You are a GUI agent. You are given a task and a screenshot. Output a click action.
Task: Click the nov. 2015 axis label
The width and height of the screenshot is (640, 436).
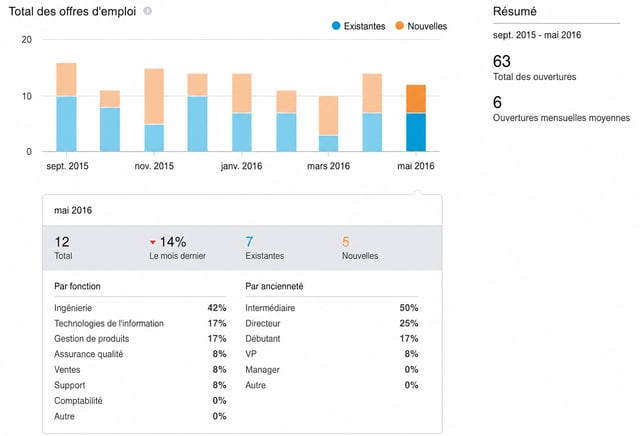(x=154, y=166)
